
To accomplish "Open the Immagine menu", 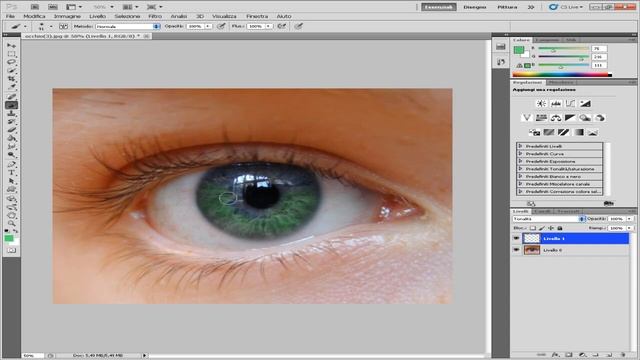I will pos(67,16).
